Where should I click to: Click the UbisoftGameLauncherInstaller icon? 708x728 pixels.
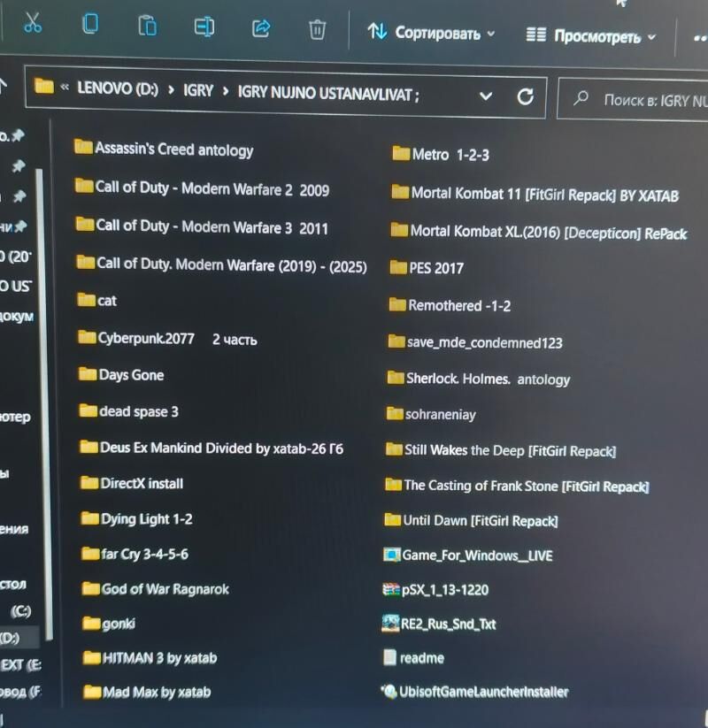pyautogui.click(x=389, y=692)
